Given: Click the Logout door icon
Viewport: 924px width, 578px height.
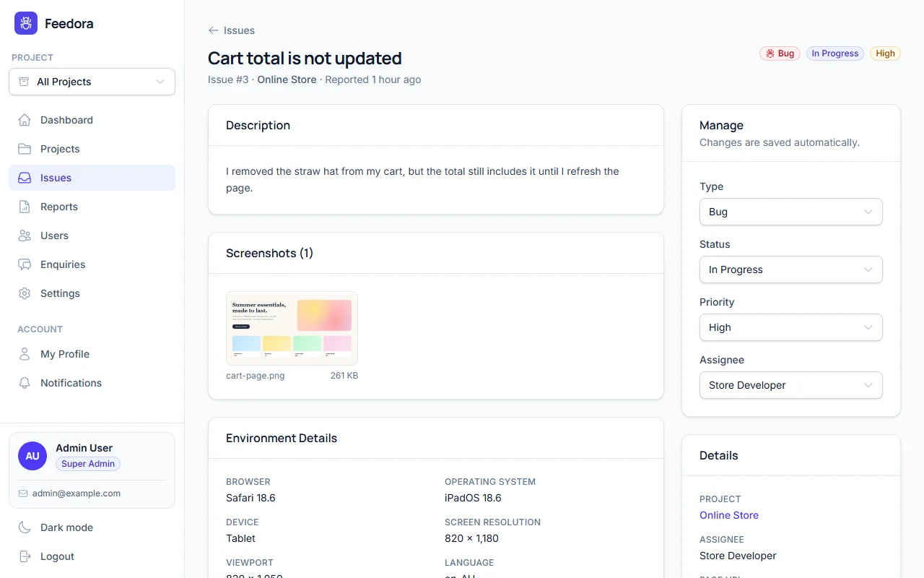Looking at the screenshot, I should 25,556.
